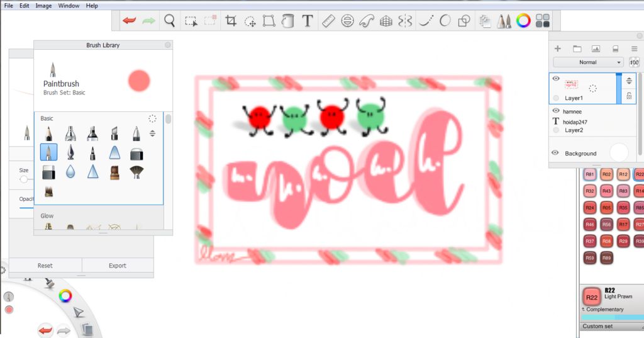Screen dimensions: 644x338
Task: Toggle the Symmetry tool
Action: pyautogui.click(x=404, y=21)
